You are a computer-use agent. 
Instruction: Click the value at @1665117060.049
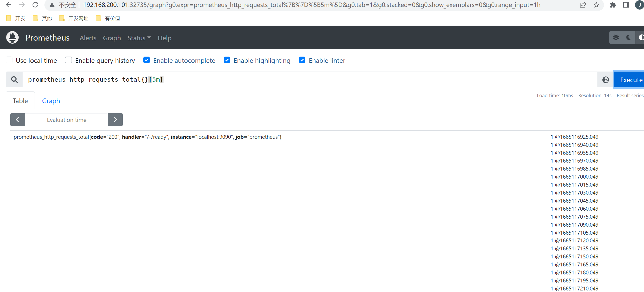tap(574, 209)
